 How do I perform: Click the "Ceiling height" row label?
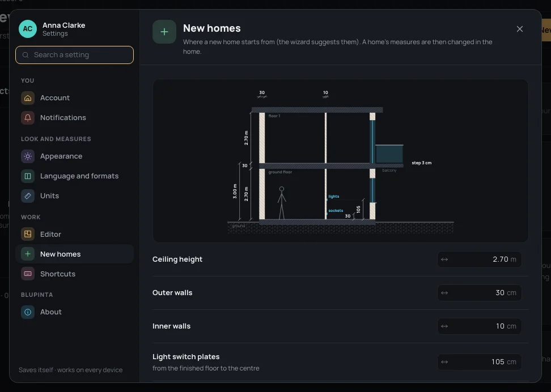point(177,259)
